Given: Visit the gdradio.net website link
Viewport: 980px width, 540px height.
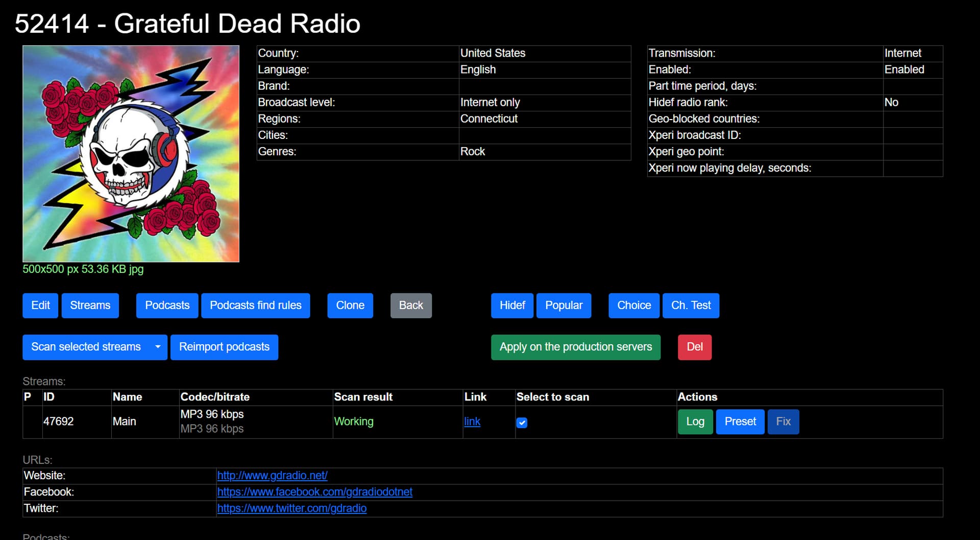Looking at the screenshot, I should click(x=272, y=476).
